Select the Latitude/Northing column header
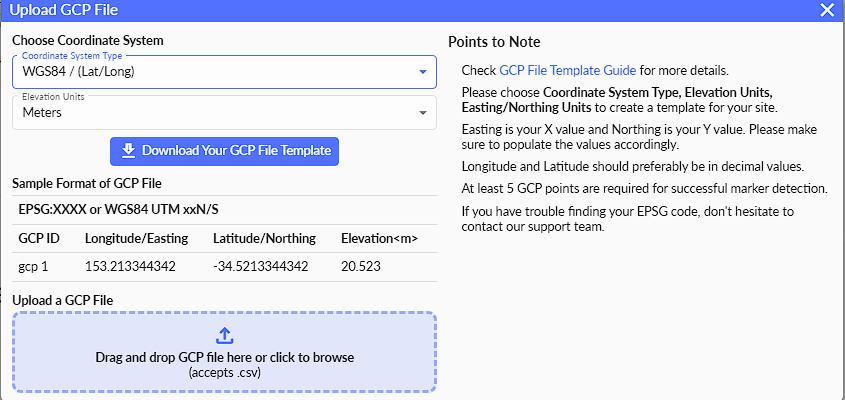 264,239
